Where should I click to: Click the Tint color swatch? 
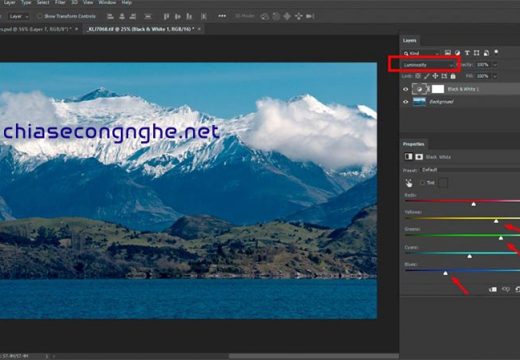pyautogui.click(x=443, y=183)
